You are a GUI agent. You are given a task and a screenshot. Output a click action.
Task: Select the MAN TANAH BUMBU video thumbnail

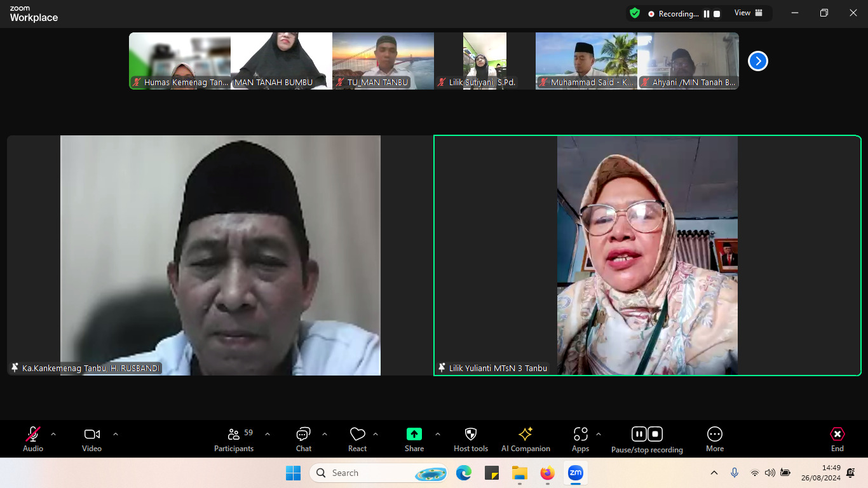coord(281,61)
